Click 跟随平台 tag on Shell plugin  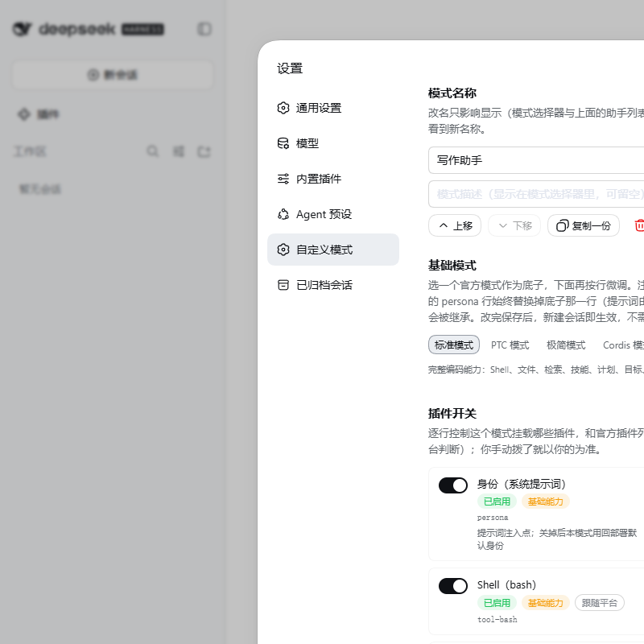click(600, 603)
